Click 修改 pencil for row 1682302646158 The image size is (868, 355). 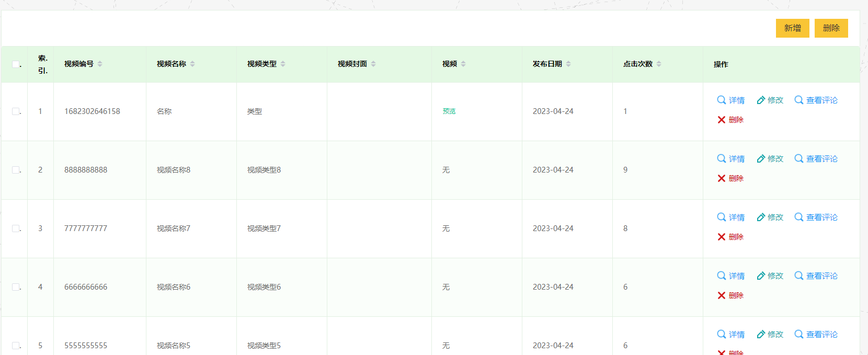[770, 100]
